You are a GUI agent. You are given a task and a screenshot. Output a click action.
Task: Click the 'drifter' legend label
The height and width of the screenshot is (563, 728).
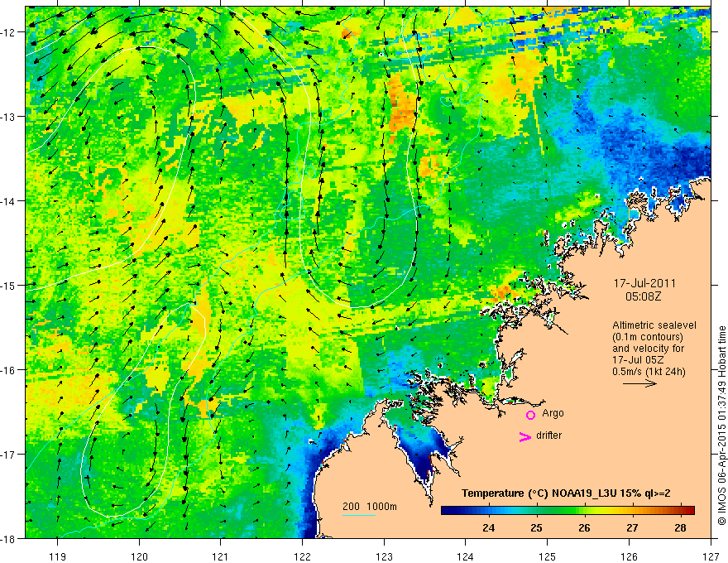(548, 435)
